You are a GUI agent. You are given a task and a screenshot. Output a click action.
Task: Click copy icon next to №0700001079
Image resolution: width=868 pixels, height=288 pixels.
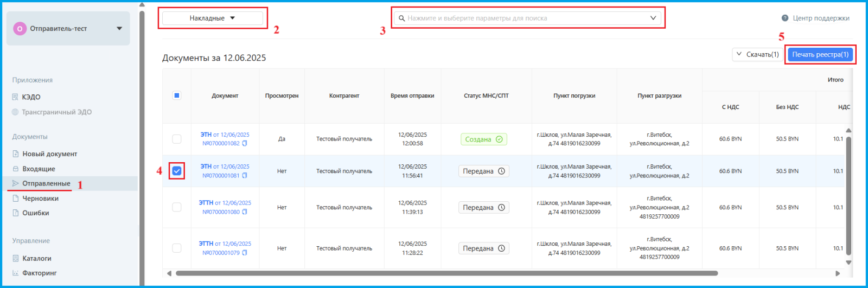(x=245, y=253)
